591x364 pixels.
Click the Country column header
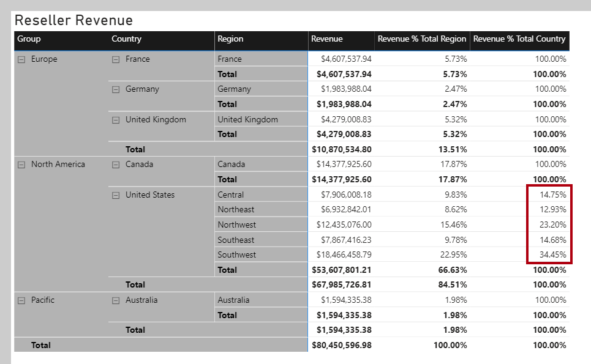click(126, 39)
